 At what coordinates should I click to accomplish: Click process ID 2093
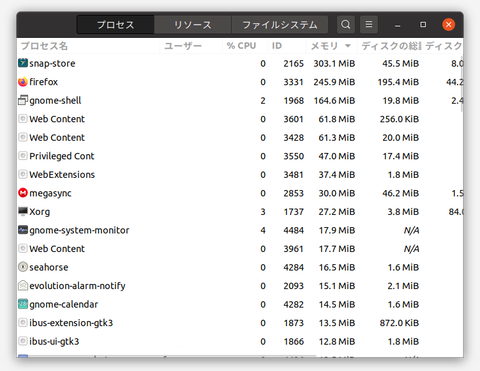tap(294, 286)
